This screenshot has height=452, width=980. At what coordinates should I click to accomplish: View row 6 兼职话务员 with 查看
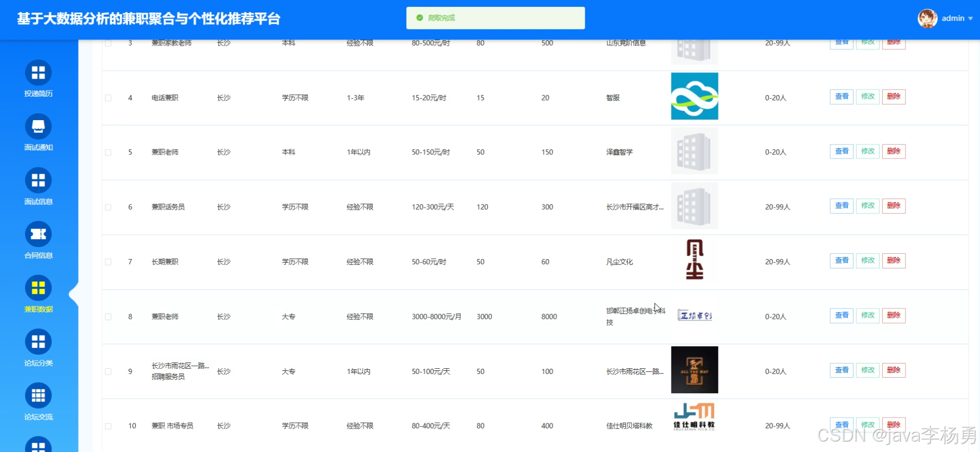[842, 206]
